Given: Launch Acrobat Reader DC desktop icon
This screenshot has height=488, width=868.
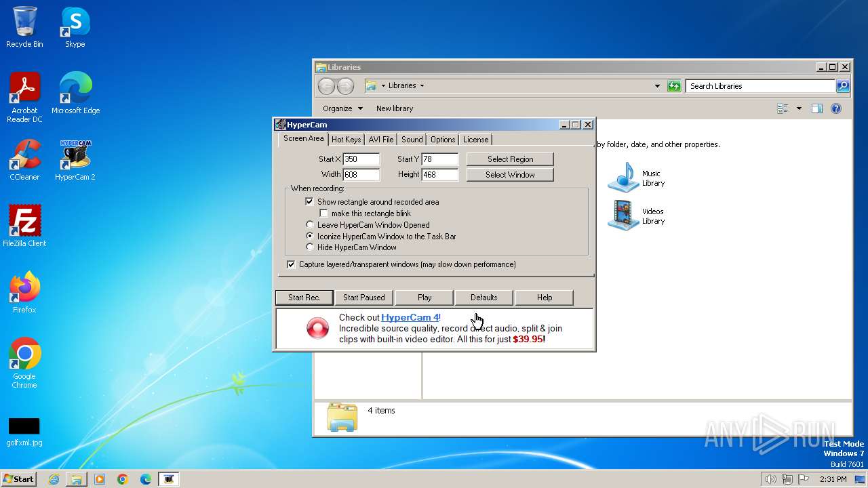Looking at the screenshot, I should 24,98.
